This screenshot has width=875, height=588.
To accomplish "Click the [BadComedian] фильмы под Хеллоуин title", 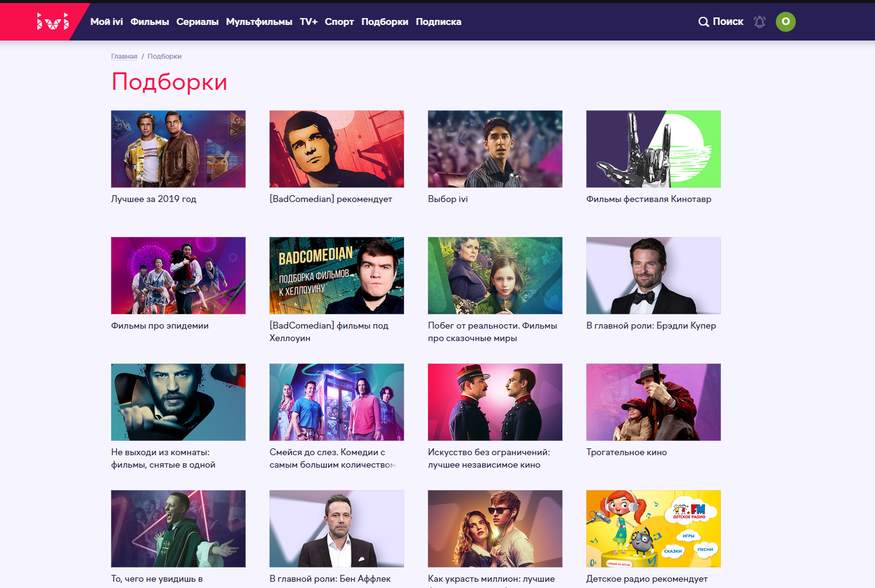I will click(x=329, y=332).
